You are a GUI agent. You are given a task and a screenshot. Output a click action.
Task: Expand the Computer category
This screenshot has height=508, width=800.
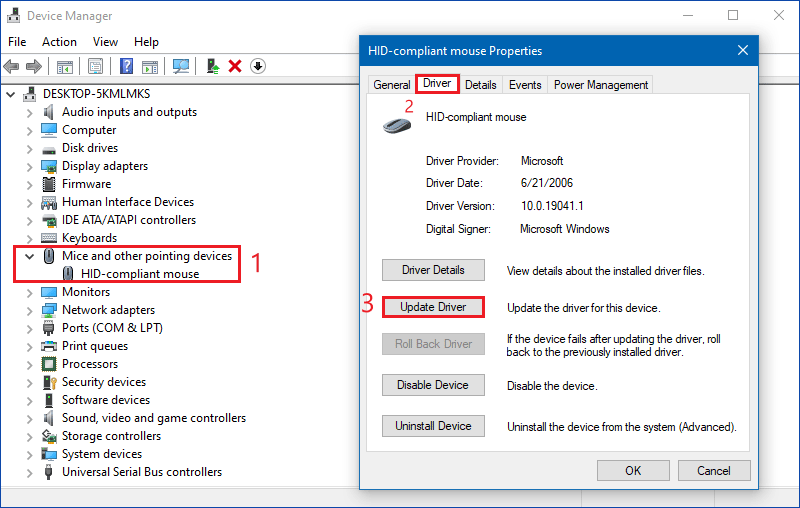(x=30, y=131)
